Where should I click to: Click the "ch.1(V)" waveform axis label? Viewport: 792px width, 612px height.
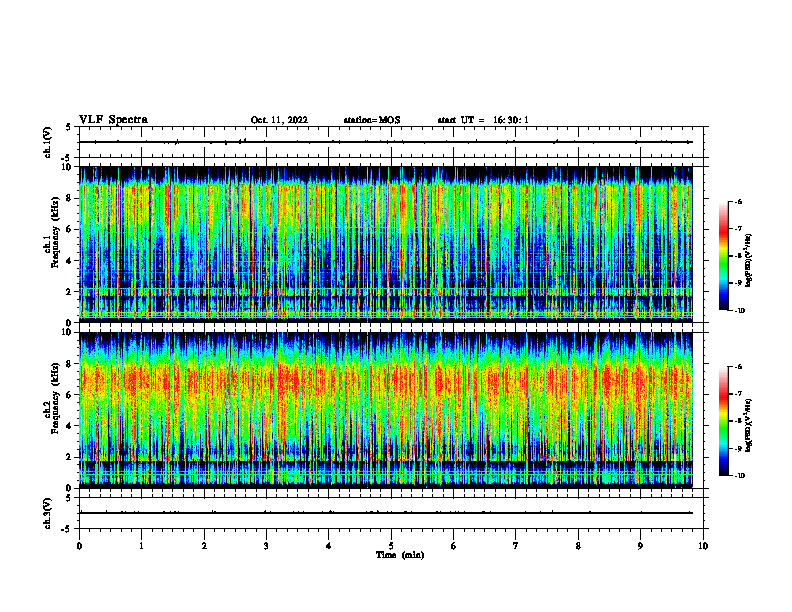48,142
